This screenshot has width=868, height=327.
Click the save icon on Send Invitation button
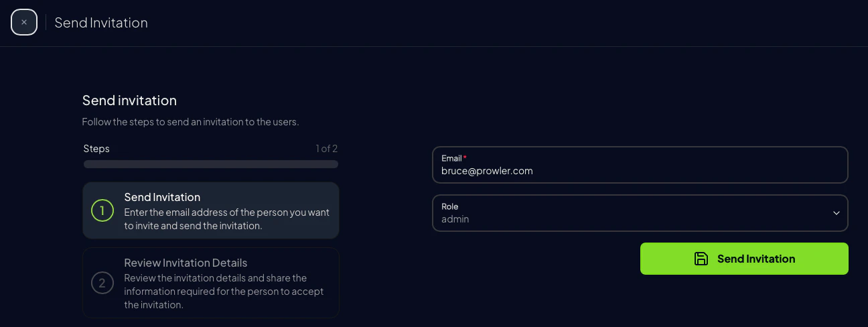tap(701, 259)
